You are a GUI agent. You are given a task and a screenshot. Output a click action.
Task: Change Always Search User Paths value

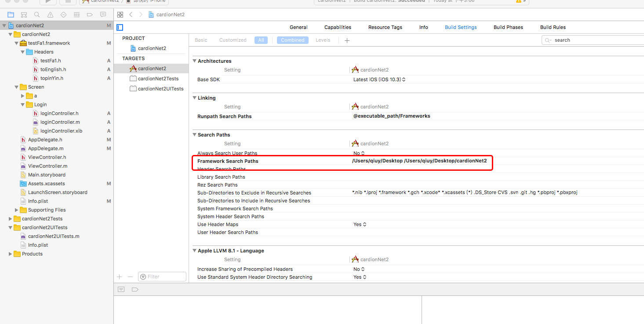tap(359, 153)
